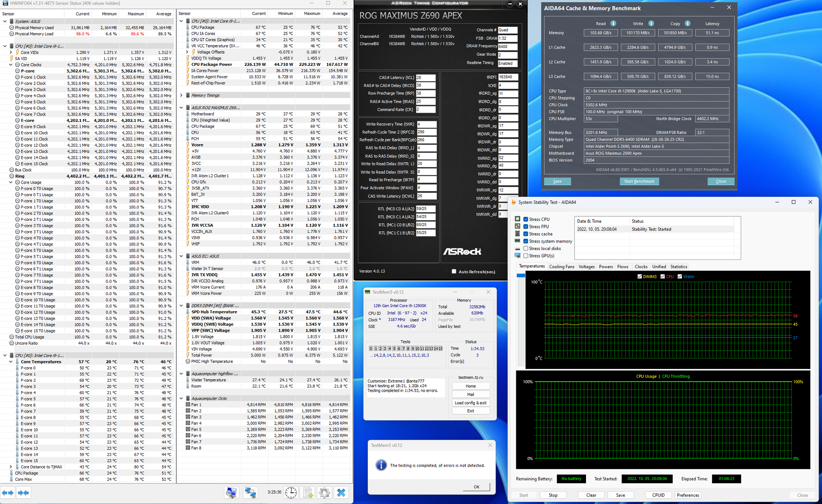Click the info icon next to Read

point(613,24)
